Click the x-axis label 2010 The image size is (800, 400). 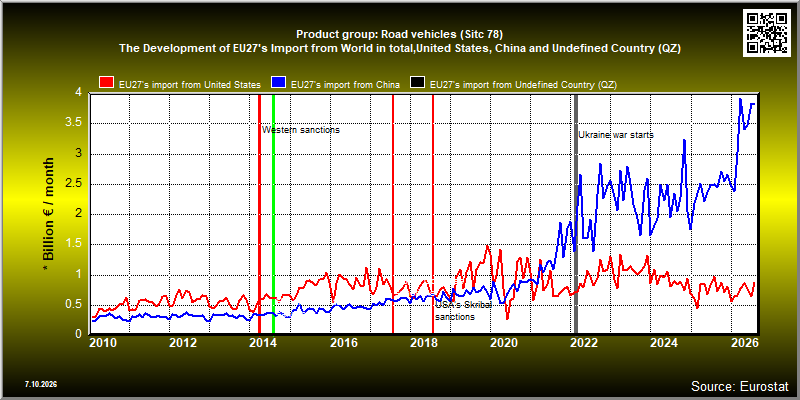click(103, 342)
